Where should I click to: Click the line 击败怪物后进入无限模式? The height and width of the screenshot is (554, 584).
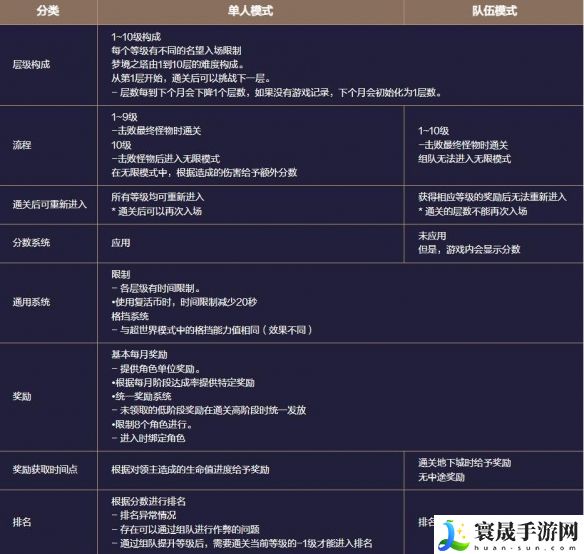click(x=165, y=159)
